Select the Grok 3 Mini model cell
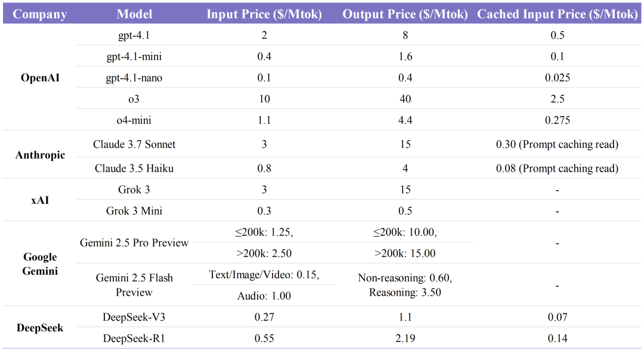Screen dimensions: 644x351 click(134, 211)
